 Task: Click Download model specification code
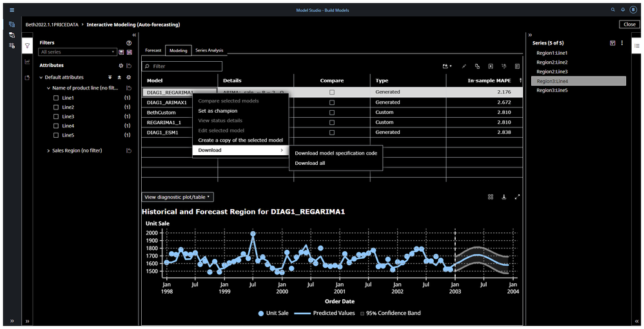tap(336, 153)
